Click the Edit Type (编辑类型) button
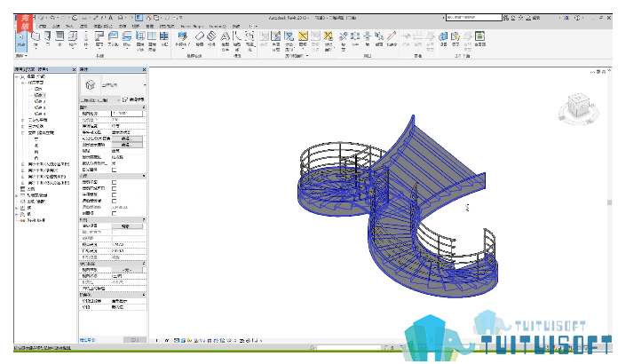618x364 pixels. tap(133, 99)
